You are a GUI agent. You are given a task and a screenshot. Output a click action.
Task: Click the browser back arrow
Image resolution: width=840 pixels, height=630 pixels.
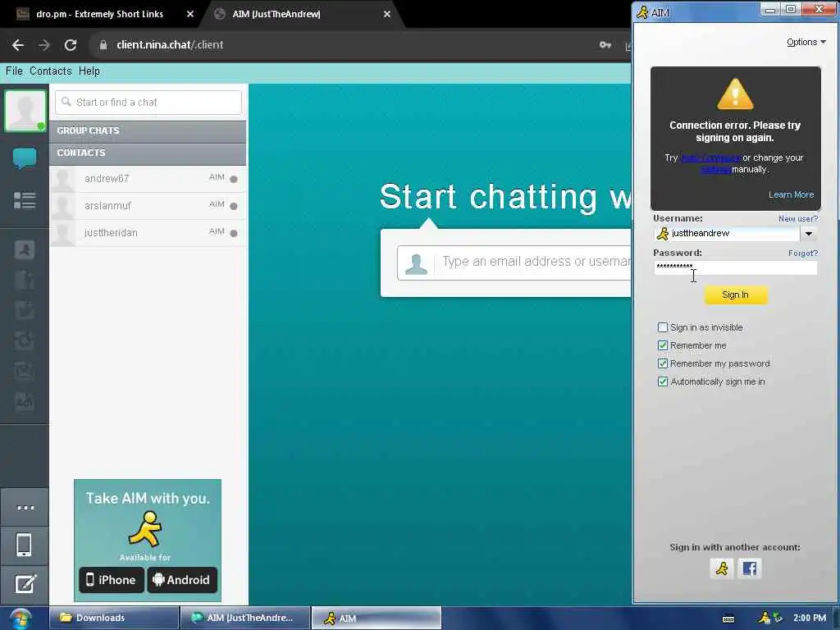click(x=18, y=45)
